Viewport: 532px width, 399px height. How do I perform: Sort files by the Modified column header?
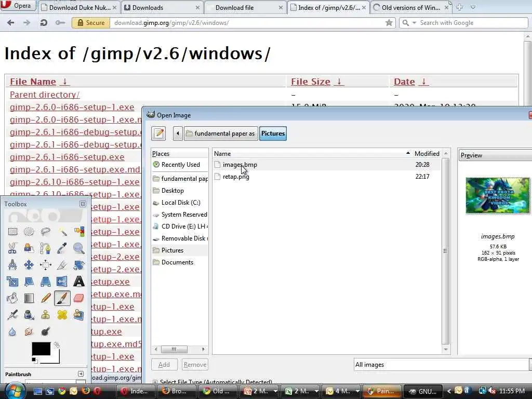(427, 154)
